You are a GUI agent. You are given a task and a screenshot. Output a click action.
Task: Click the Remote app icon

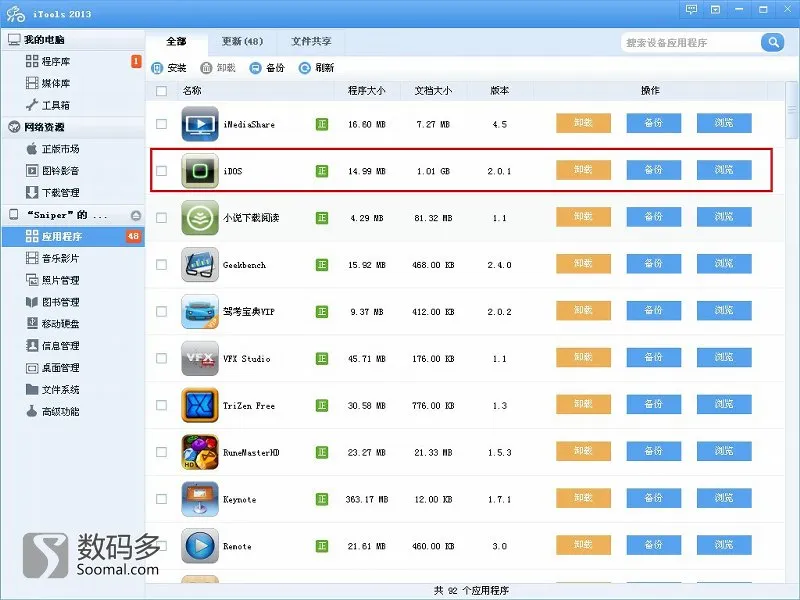point(200,546)
